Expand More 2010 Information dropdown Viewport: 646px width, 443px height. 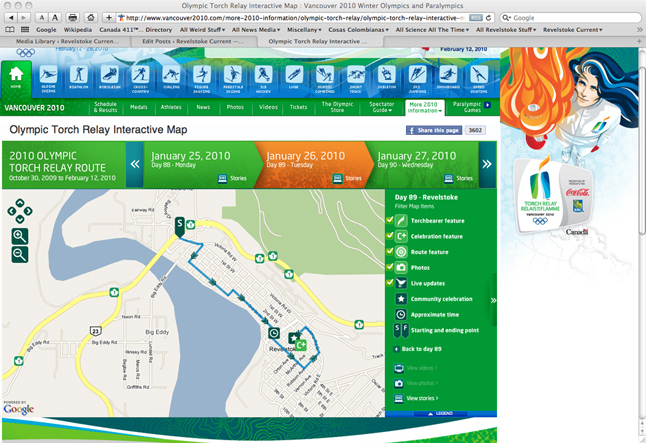(425, 108)
